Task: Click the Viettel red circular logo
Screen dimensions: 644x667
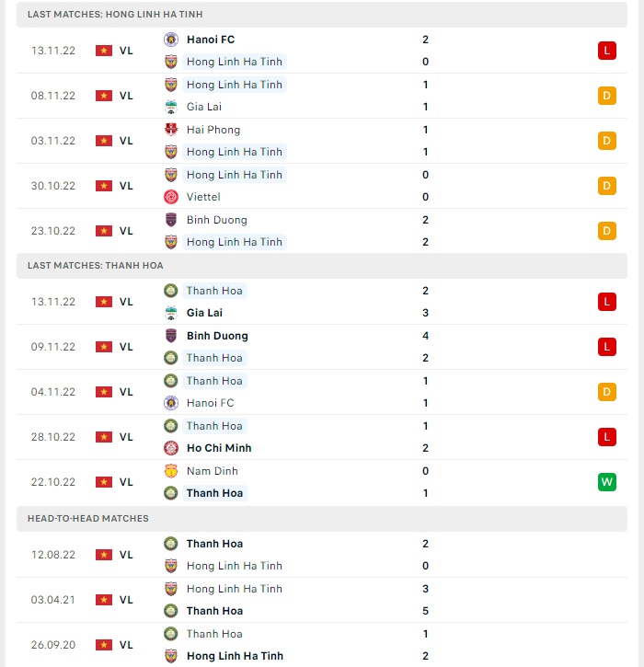Action: (171, 197)
